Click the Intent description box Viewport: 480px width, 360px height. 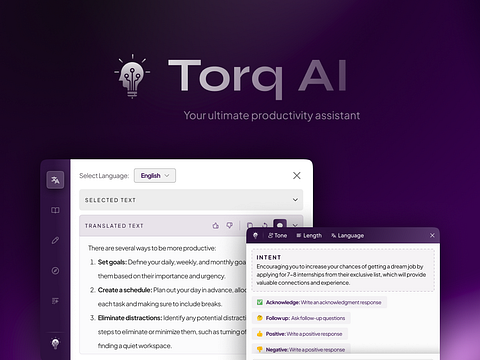click(343, 270)
